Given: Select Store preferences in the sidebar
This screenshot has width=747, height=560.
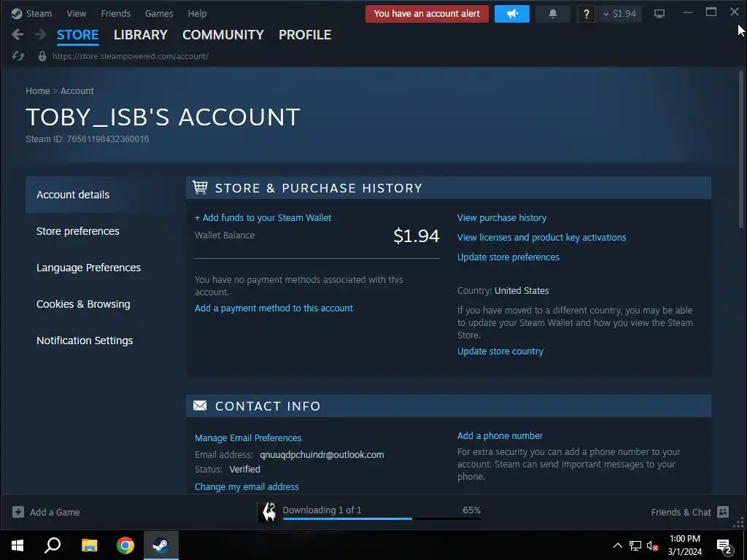Looking at the screenshot, I should (98, 231).
